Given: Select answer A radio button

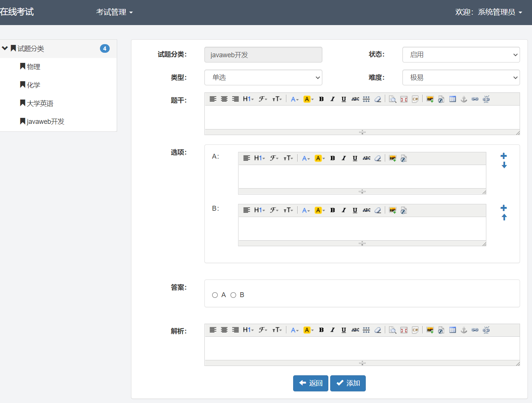Looking at the screenshot, I should 215,295.
